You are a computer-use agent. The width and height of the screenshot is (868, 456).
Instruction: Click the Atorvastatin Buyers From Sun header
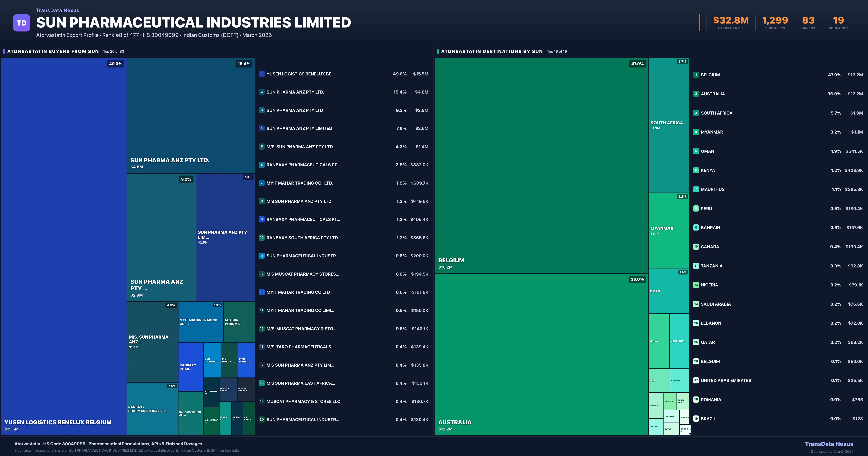point(53,51)
